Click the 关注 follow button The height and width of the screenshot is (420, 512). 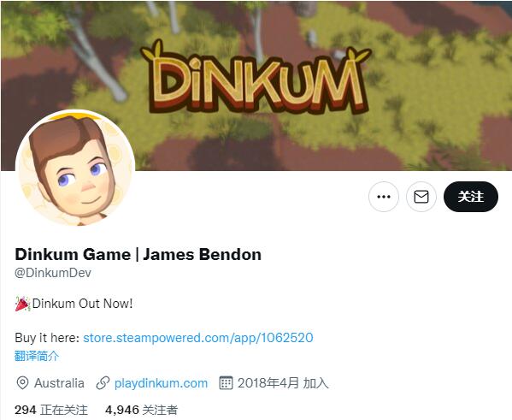pos(470,197)
